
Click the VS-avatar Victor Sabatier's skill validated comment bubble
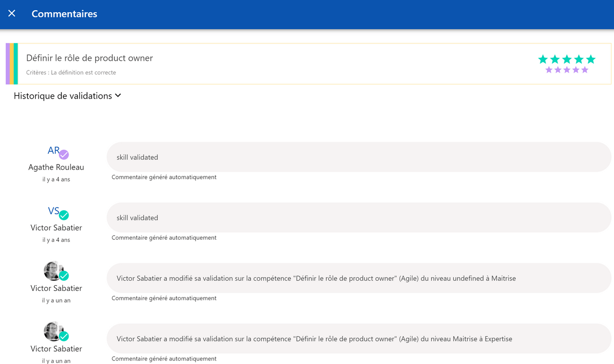[359, 217]
